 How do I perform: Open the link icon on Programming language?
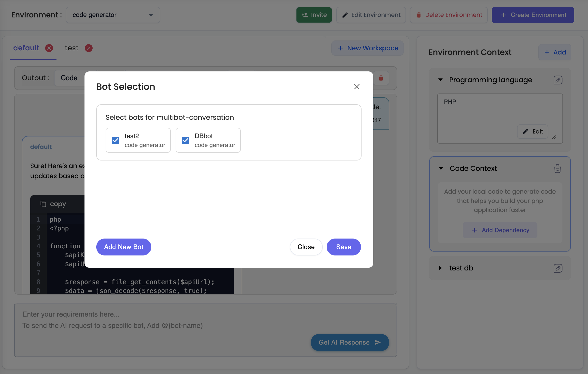(558, 80)
